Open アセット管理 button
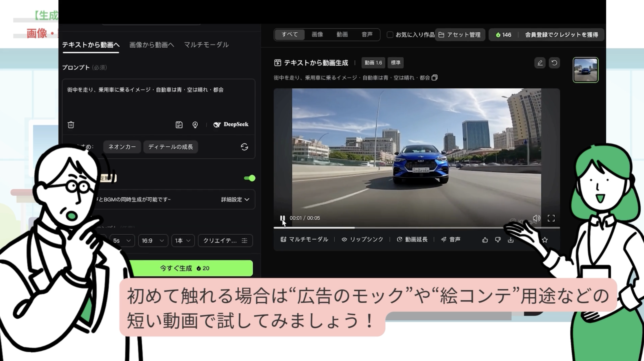Viewport: 644px width, 361px height. (460, 35)
